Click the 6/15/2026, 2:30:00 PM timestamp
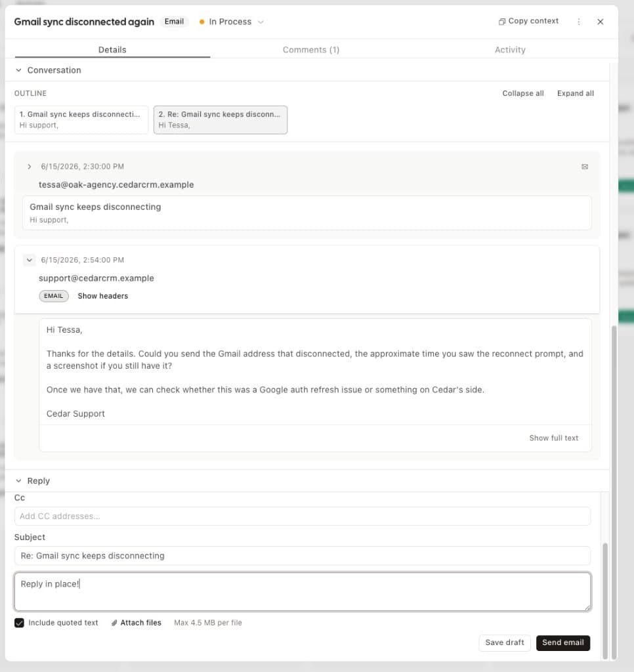Screen dimensions: 634x672 point(82,166)
